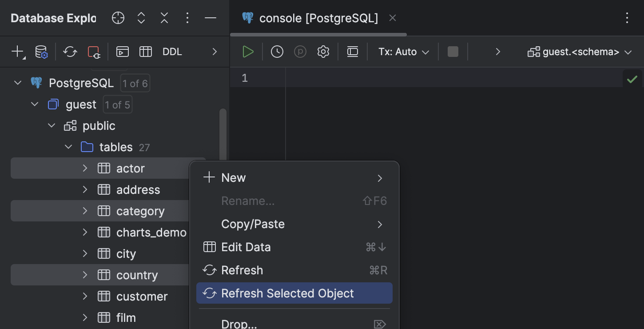
Task: Execute the query with the green run icon
Action: tap(248, 51)
